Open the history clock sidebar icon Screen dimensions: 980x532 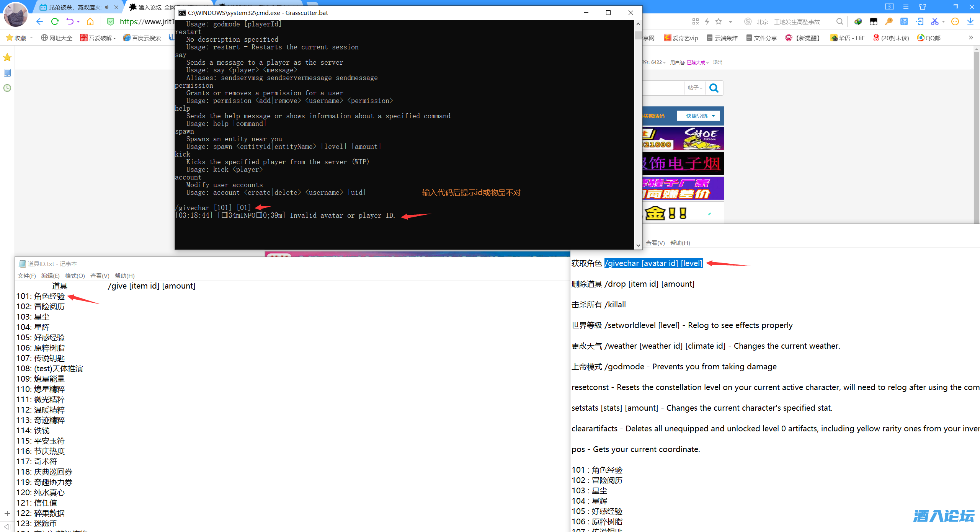(7, 88)
